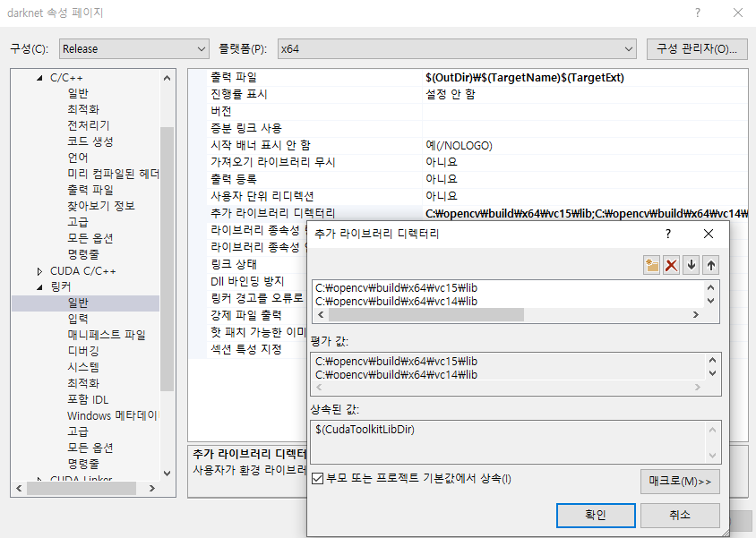Select 찾아보기 정보 tree item
Image resolution: width=756 pixels, height=538 pixels.
(101, 206)
